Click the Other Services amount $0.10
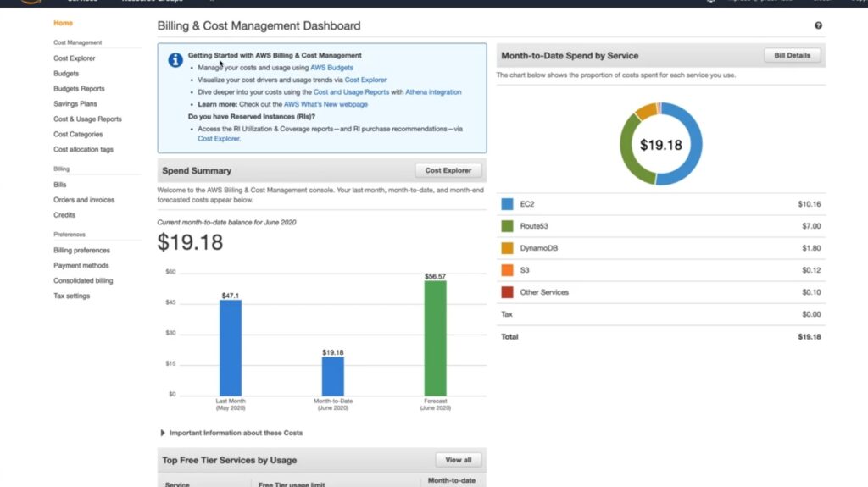This screenshot has height=487, width=868. pyautogui.click(x=811, y=292)
